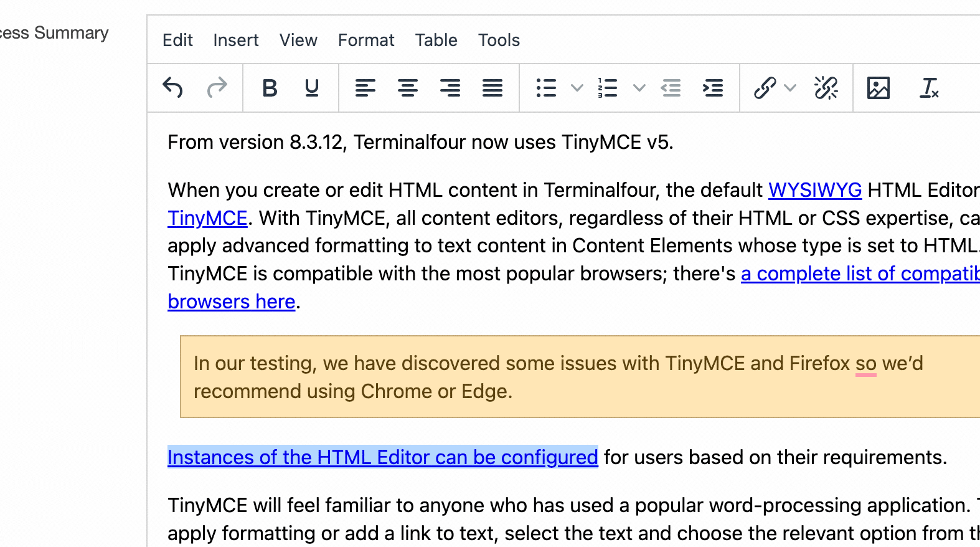Expand numbered list style options
Viewport: 980px width, 547px height.
click(x=639, y=88)
